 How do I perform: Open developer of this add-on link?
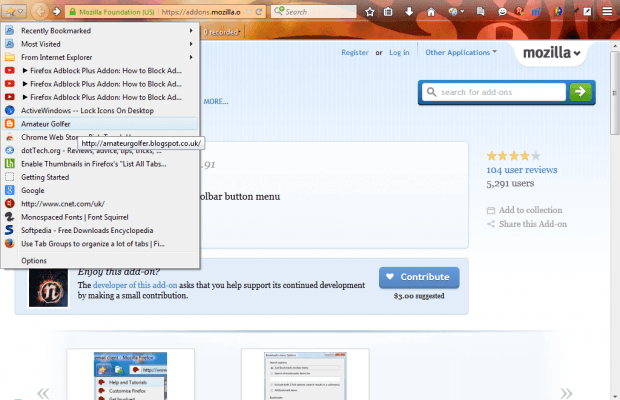point(135,285)
